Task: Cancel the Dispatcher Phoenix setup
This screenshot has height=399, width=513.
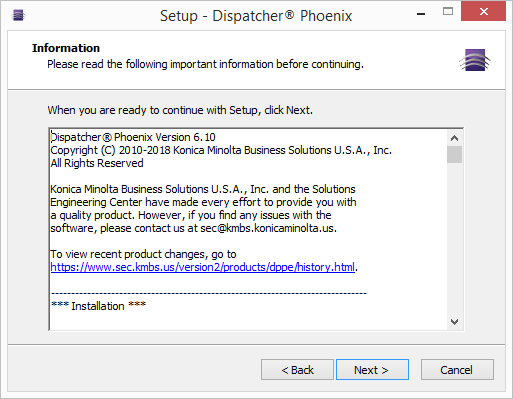Action: point(457,370)
